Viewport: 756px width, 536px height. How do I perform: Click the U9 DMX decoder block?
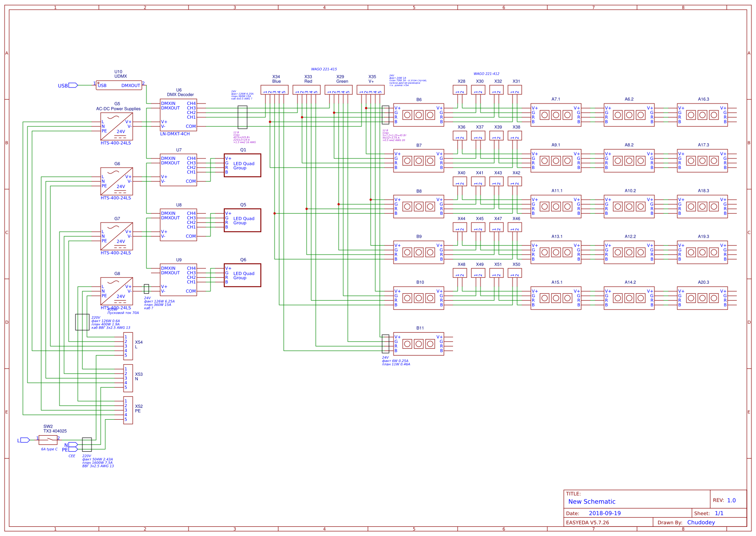click(178, 280)
